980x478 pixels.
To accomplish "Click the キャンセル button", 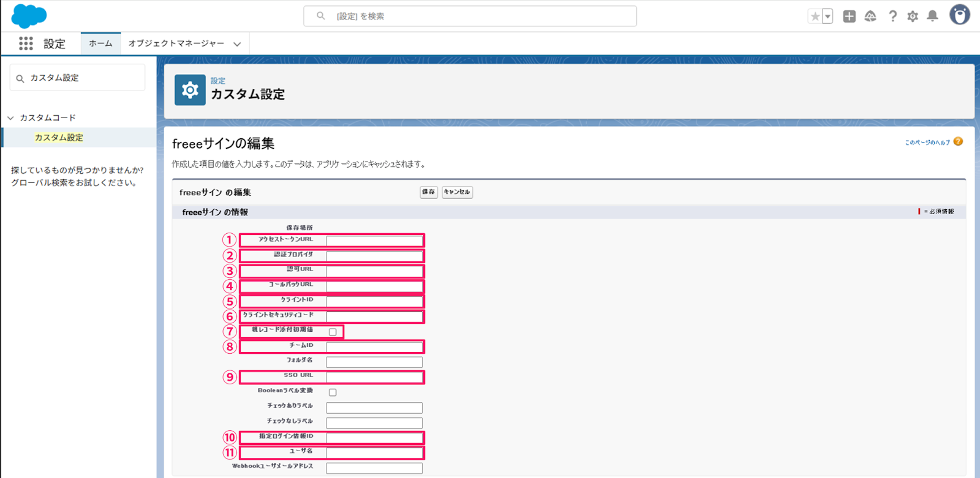I will point(457,192).
